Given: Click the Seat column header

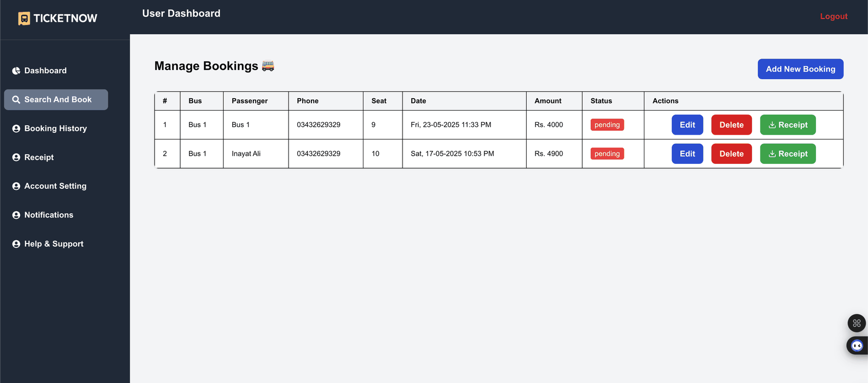Looking at the screenshot, I should pos(382,101).
